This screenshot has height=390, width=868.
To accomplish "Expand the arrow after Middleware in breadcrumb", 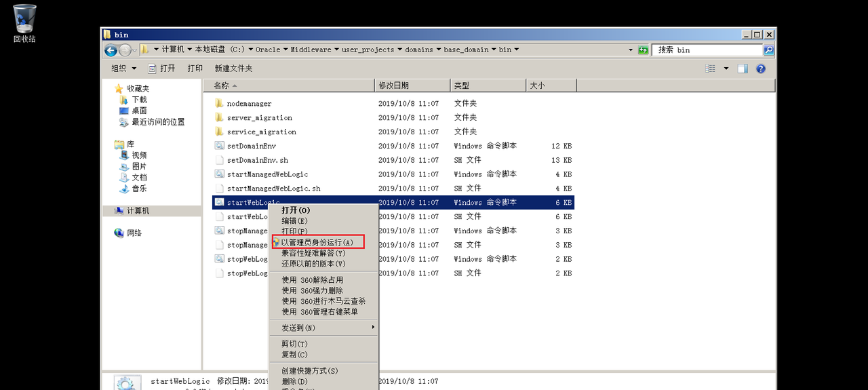I will pos(336,50).
